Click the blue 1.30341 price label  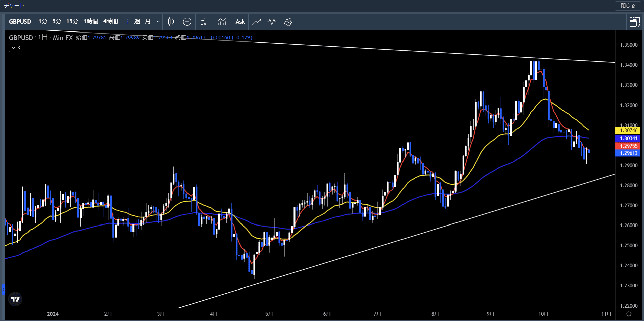point(628,138)
